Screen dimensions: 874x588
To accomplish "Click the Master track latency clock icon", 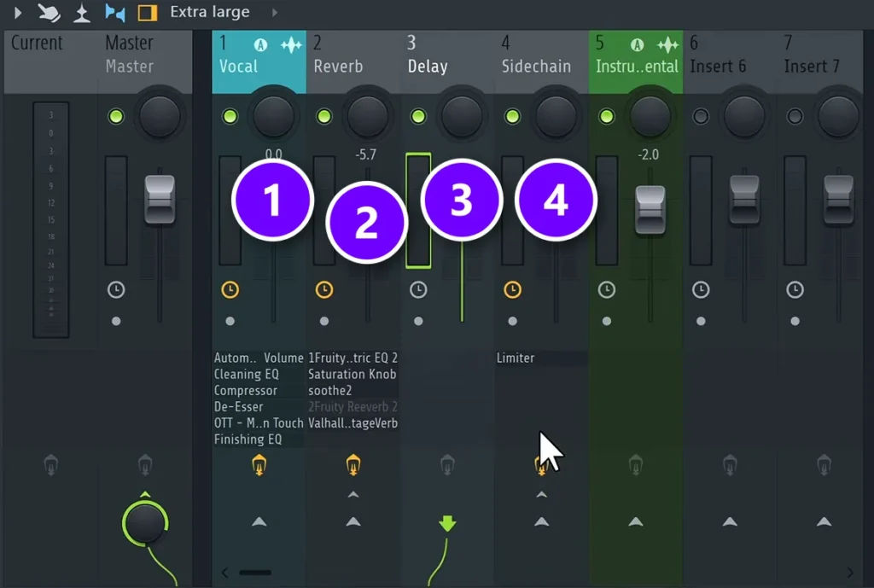I will coord(116,290).
